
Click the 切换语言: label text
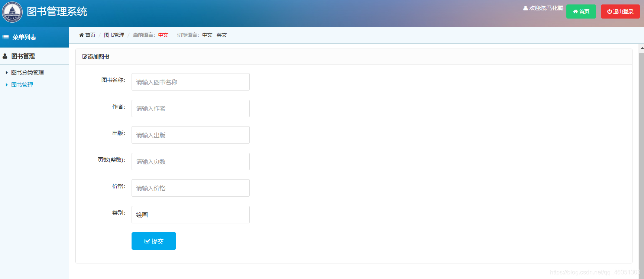click(188, 35)
